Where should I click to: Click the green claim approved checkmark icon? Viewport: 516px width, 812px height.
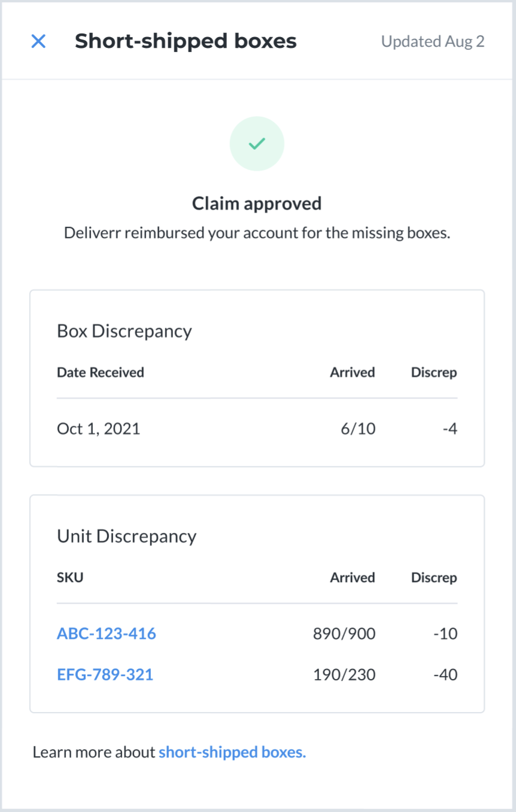(257, 144)
